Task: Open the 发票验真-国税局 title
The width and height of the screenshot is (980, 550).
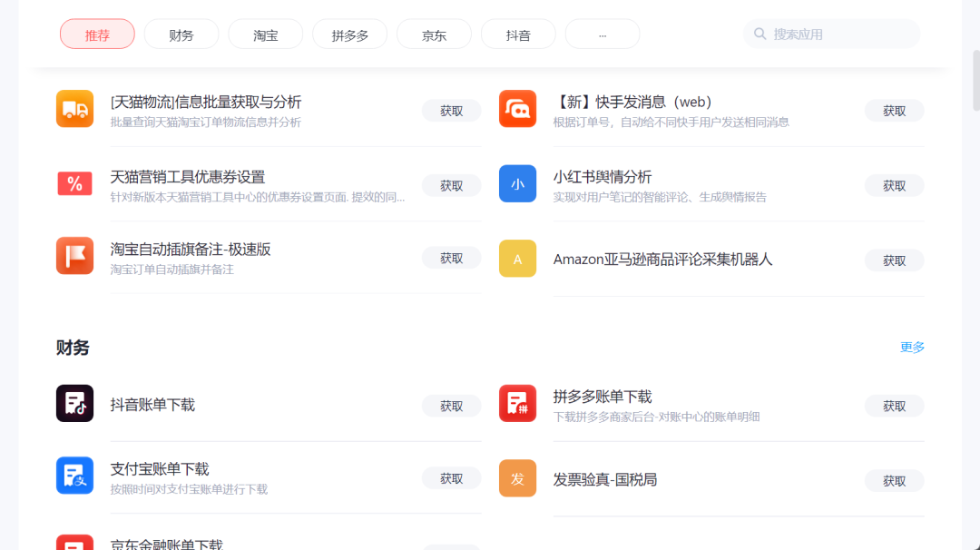Action: tap(605, 479)
